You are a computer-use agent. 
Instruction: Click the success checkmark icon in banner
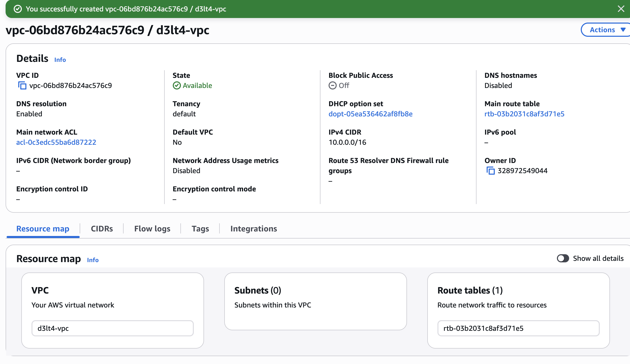pyautogui.click(x=18, y=9)
